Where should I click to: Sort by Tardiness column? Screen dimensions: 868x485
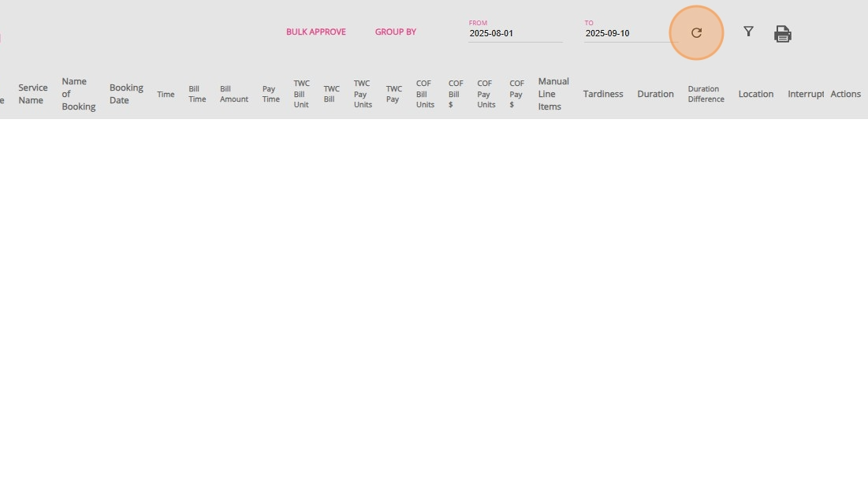pyautogui.click(x=602, y=94)
